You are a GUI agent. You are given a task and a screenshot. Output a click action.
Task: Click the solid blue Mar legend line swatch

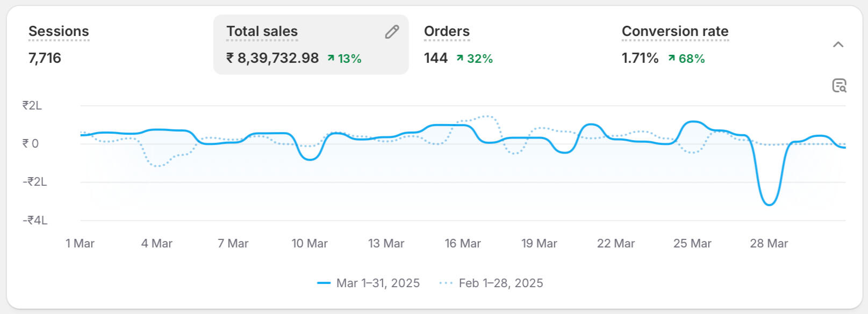point(324,283)
